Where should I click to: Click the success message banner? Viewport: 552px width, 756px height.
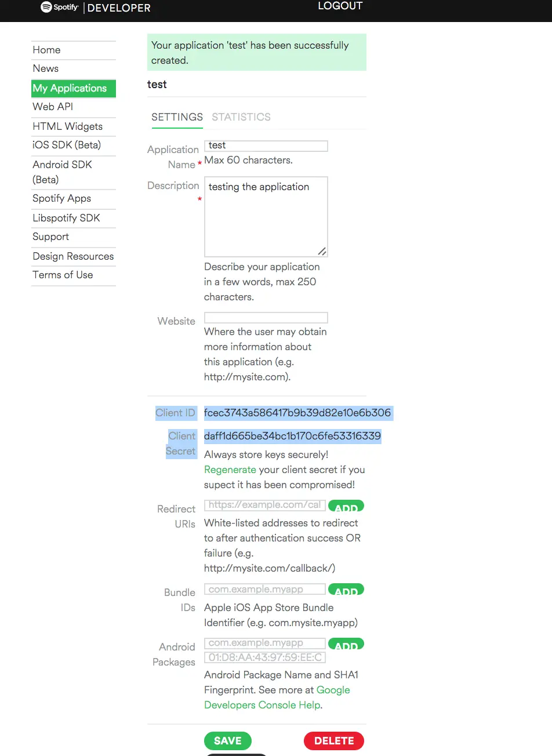click(257, 52)
